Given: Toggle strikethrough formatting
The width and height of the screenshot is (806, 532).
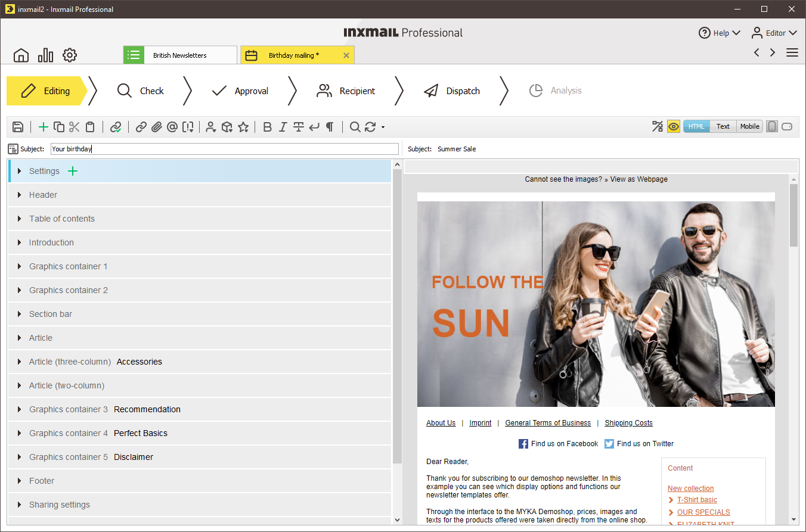Looking at the screenshot, I should pos(299,127).
